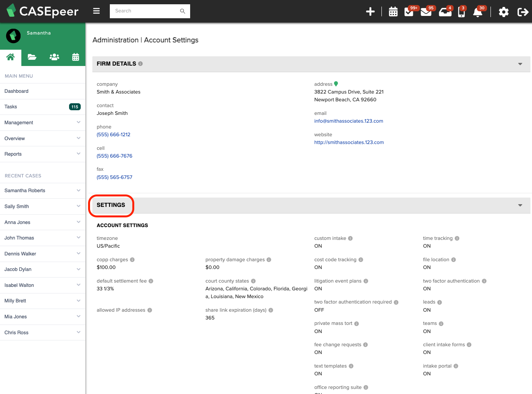Select the open folder icon in the sidebar
Viewport: 532px width, 394px height.
tap(32, 57)
